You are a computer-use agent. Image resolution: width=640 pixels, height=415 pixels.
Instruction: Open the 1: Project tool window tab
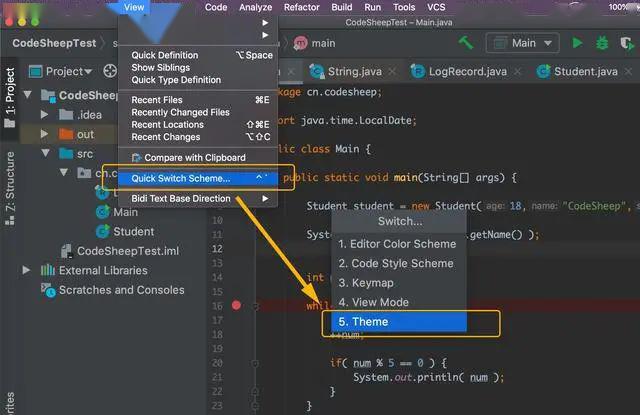click(9, 98)
